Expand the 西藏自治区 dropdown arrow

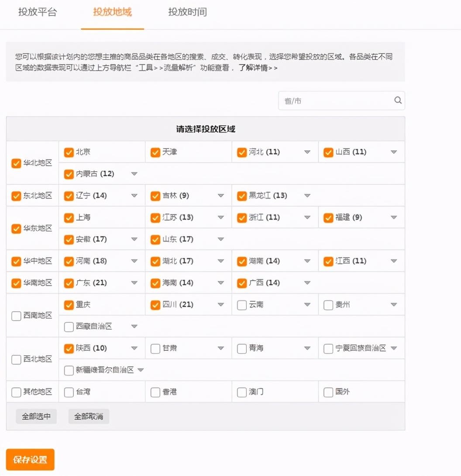click(x=134, y=326)
